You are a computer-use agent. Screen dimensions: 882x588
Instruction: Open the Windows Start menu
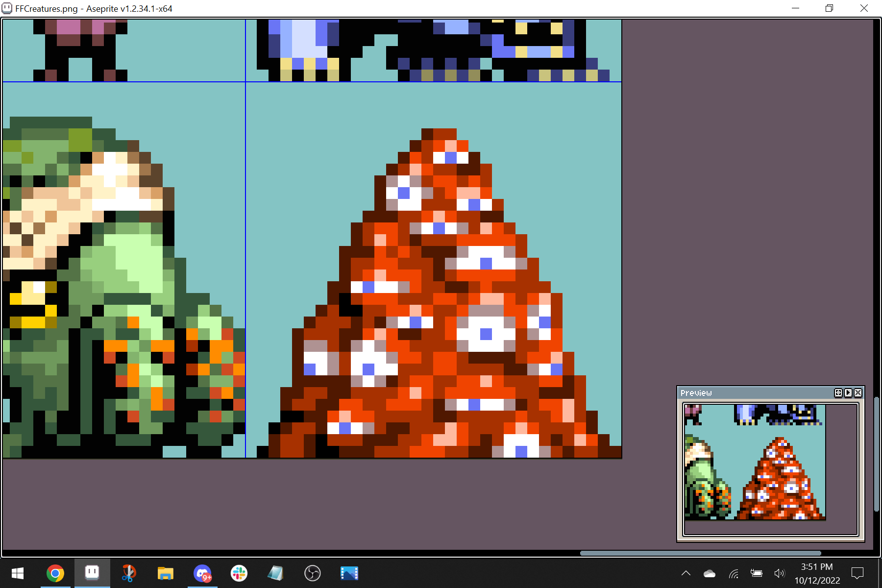pos(18,573)
